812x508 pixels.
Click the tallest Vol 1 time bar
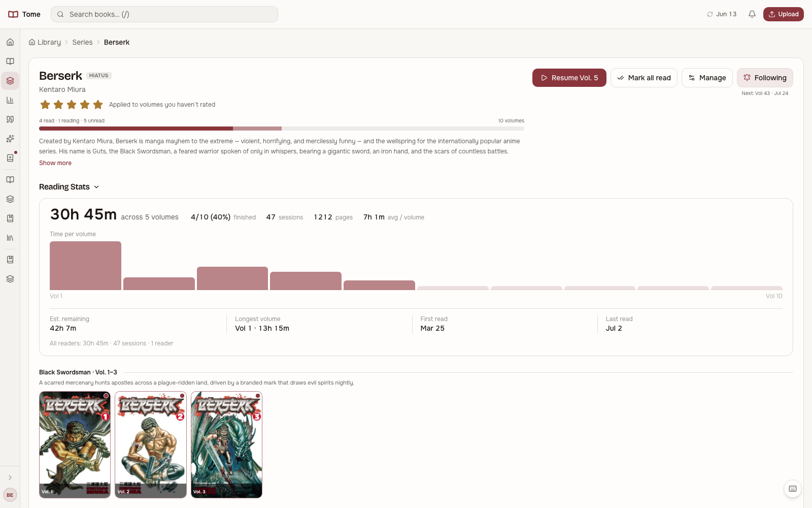pyautogui.click(x=85, y=266)
